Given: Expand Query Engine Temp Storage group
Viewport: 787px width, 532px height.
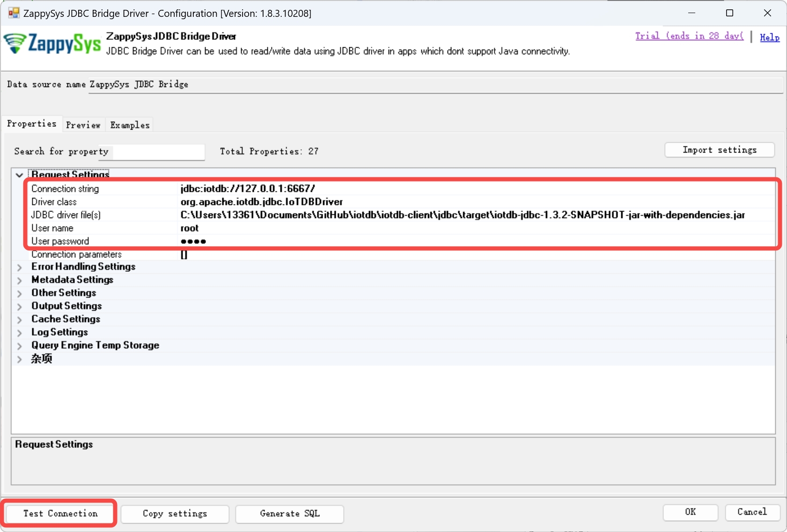Looking at the screenshot, I should pos(19,346).
